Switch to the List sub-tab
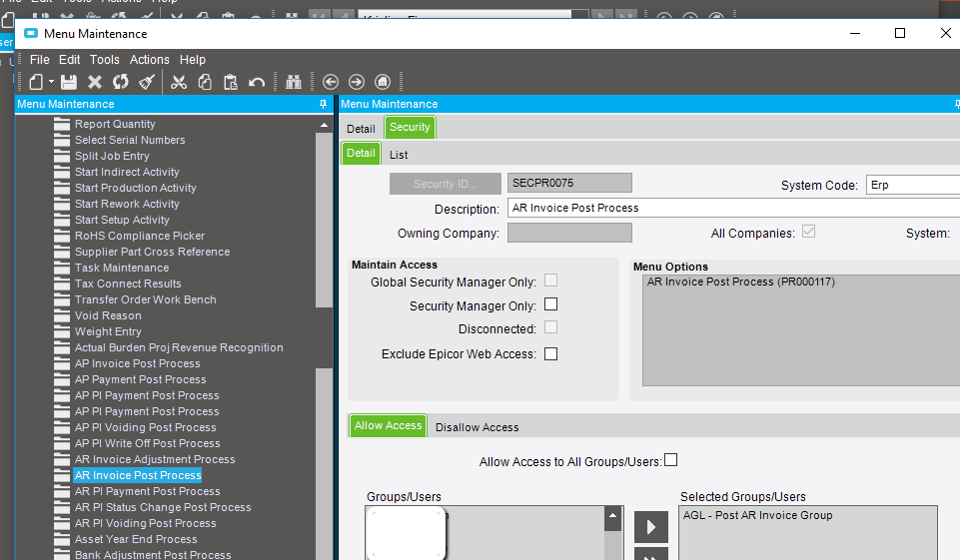Viewport: 960px width, 560px height. point(399,155)
